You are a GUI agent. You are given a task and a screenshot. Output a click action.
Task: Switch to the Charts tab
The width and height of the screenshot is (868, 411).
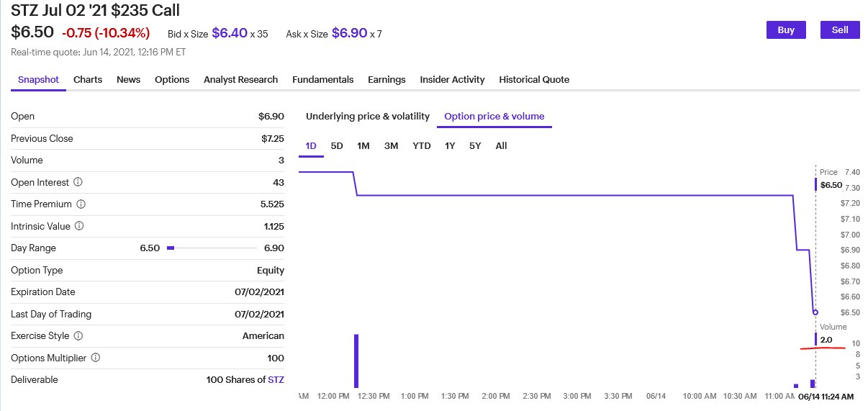point(88,80)
